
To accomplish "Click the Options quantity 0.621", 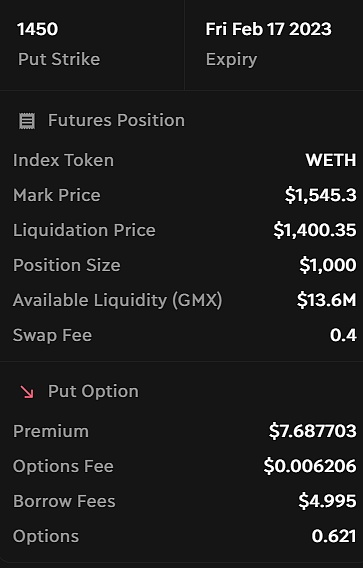I will click(334, 536).
